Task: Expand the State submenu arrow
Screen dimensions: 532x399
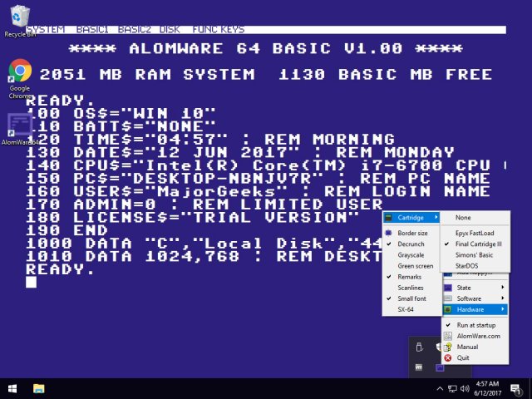Action: (x=502, y=288)
